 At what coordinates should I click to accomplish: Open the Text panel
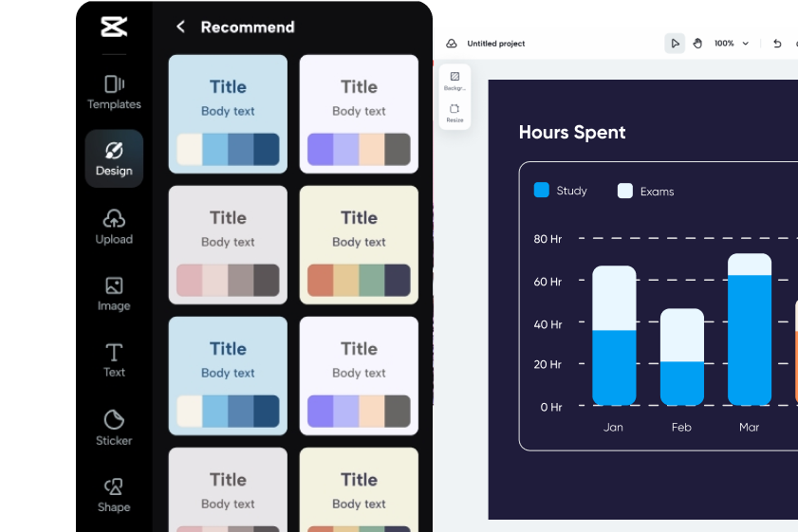[x=114, y=360]
